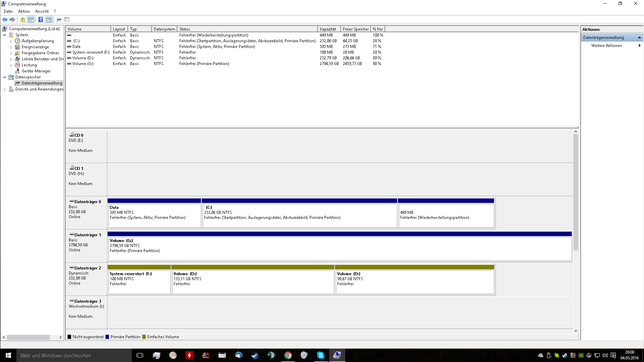Collapse the System tree node
This screenshot has width=644, height=362.
point(5,35)
